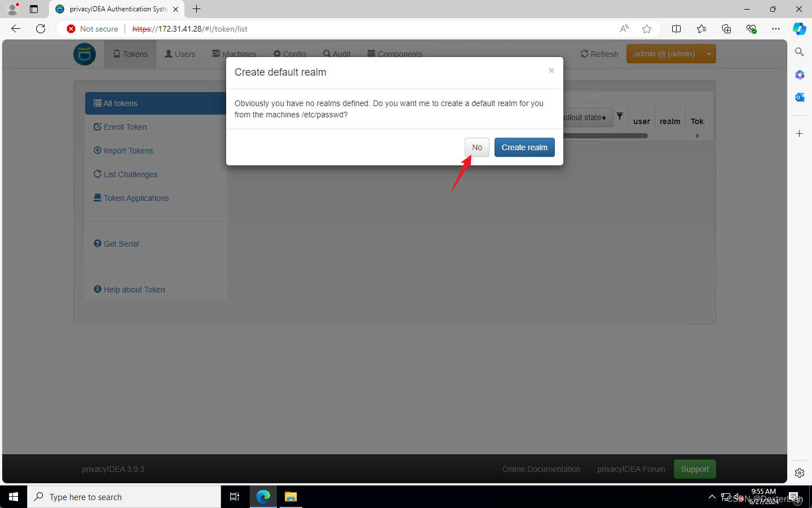This screenshot has width=812, height=508.
Task: Show hidden system tray icons
Action: (712, 497)
